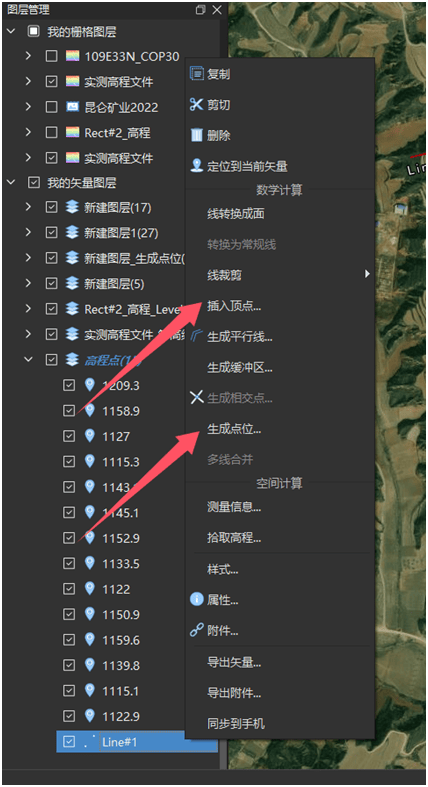Click the parallel lines icon for 生成平行线
The image size is (428, 787).
pyautogui.click(x=196, y=336)
